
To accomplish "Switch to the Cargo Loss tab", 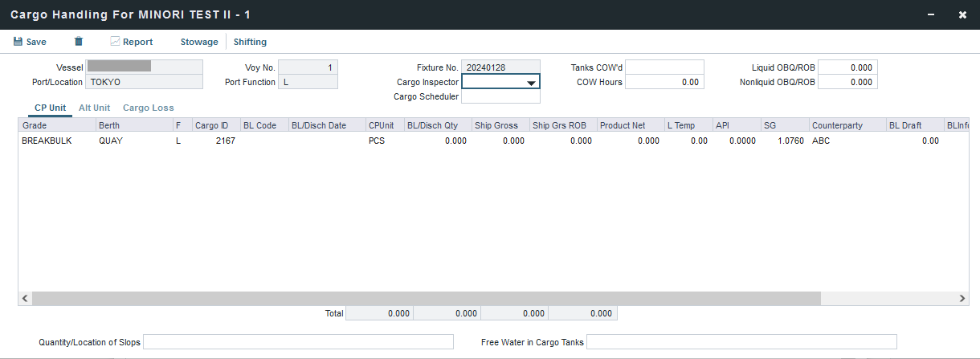I will pos(148,108).
